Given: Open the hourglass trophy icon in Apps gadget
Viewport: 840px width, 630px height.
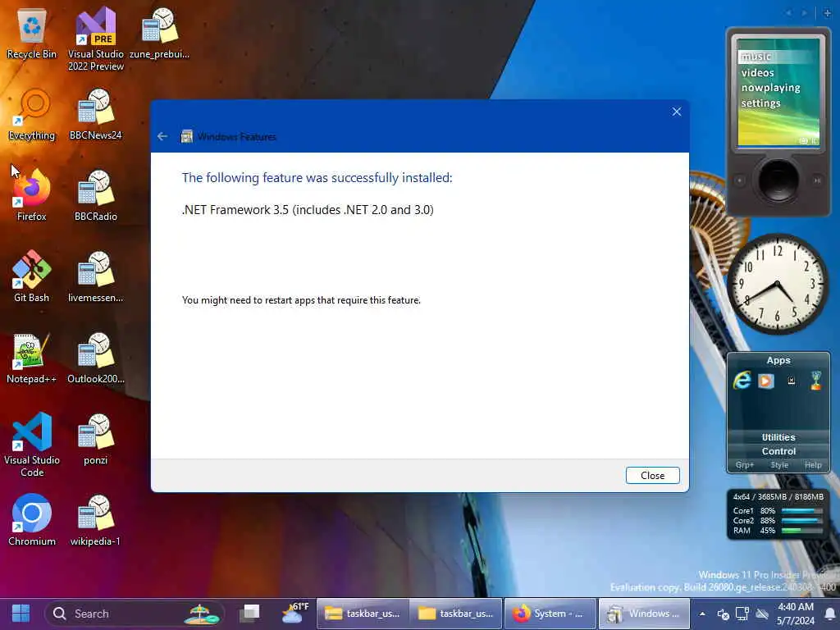Looking at the screenshot, I should click(x=816, y=381).
